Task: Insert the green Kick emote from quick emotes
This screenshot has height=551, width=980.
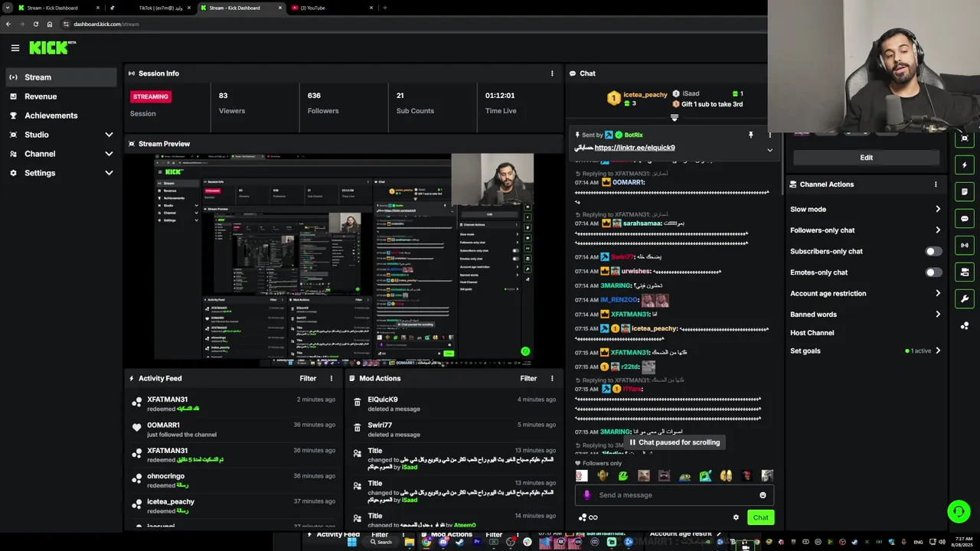Action: [623, 476]
